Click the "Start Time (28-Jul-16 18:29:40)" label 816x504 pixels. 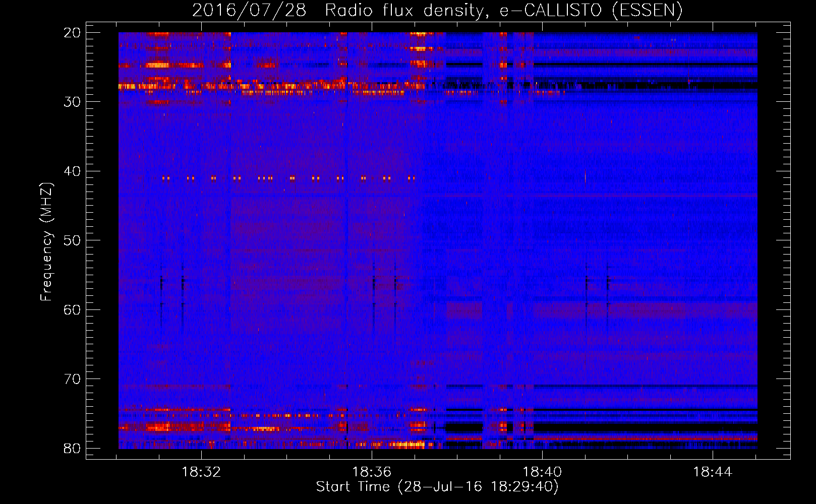[437, 487]
